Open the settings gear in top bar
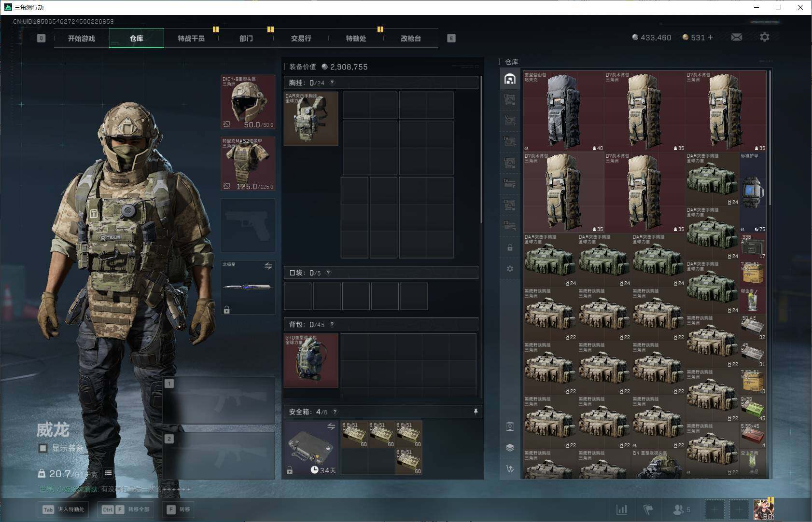 764,37
